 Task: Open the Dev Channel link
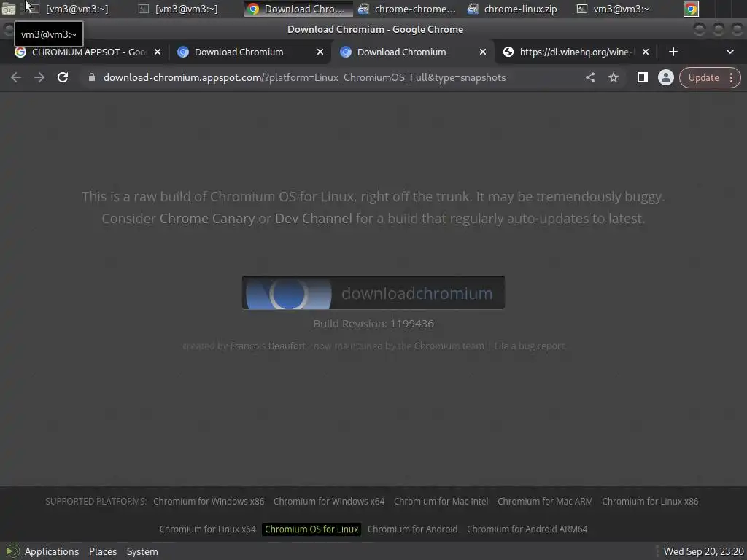click(x=314, y=219)
